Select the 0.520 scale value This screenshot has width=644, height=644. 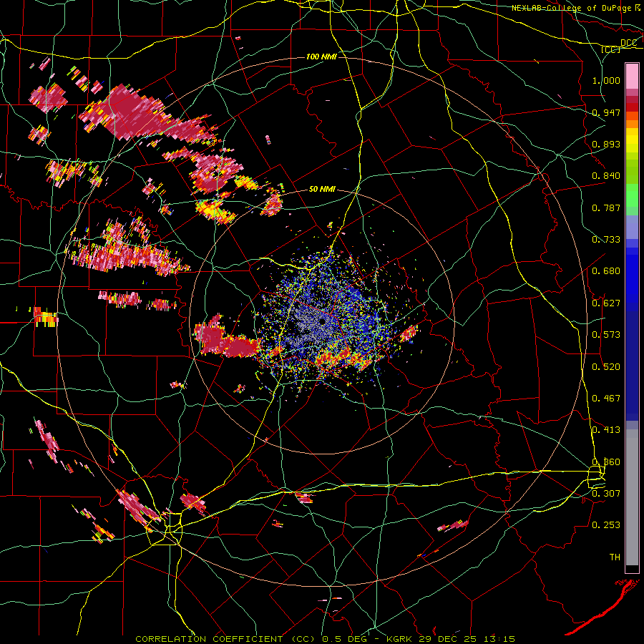(x=606, y=366)
